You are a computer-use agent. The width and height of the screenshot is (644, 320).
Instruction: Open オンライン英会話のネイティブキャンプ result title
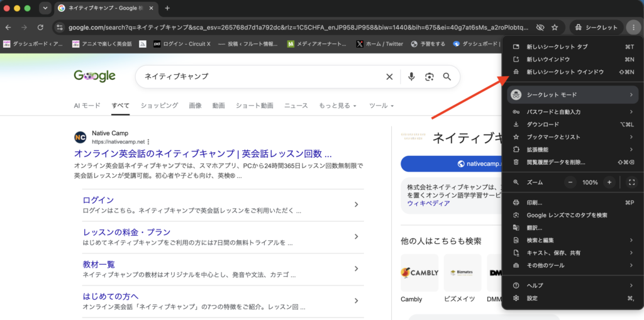tap(203, 153)
